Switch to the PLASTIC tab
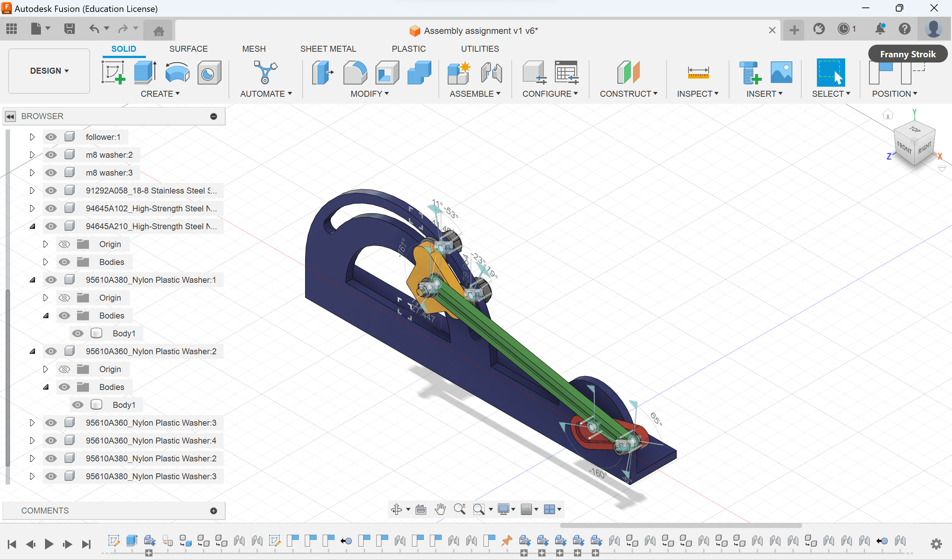Image resolution: width=952 pixels, height=560 pixels. pyautogui.click(x=408, y=49)
